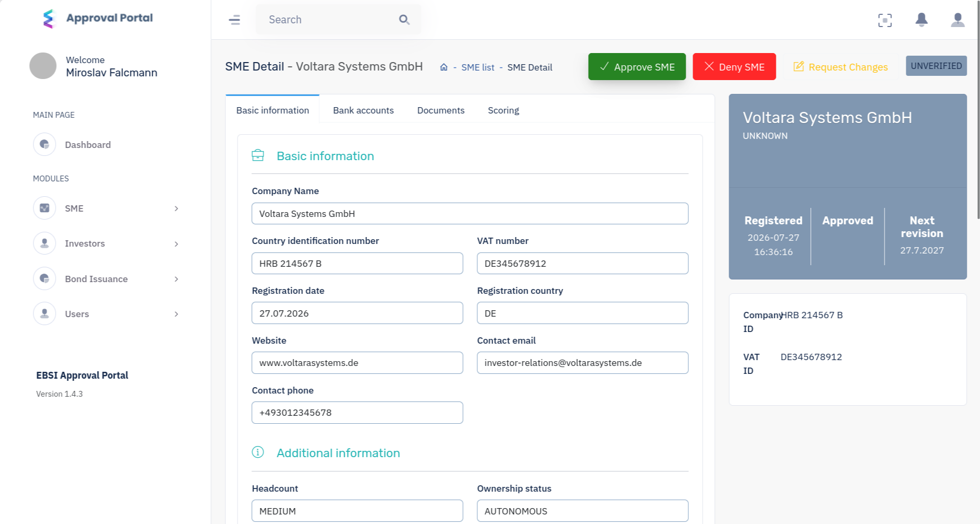Click the Bond Issuance icon
980x524 pixels.
(x=45, y=278)
